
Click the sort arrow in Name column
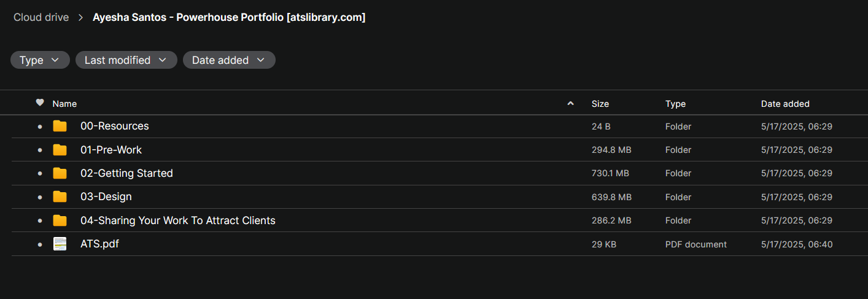(x=570, y=104)
